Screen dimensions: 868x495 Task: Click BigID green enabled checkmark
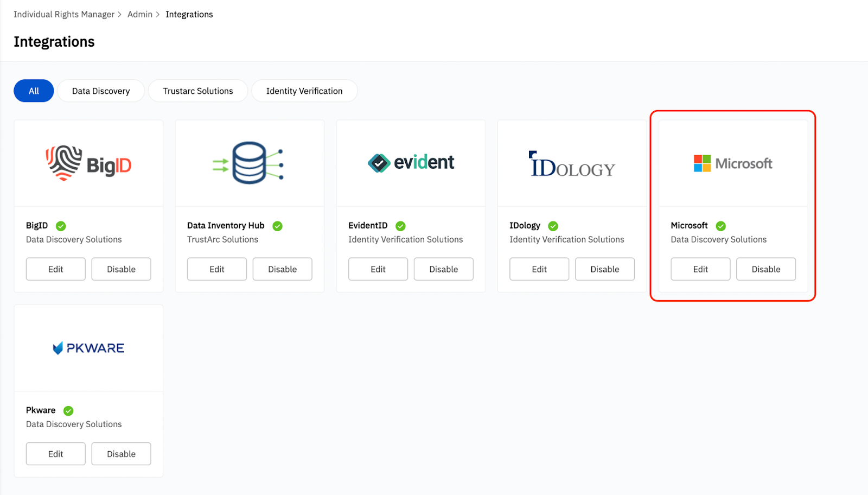[x=61, y=226]
